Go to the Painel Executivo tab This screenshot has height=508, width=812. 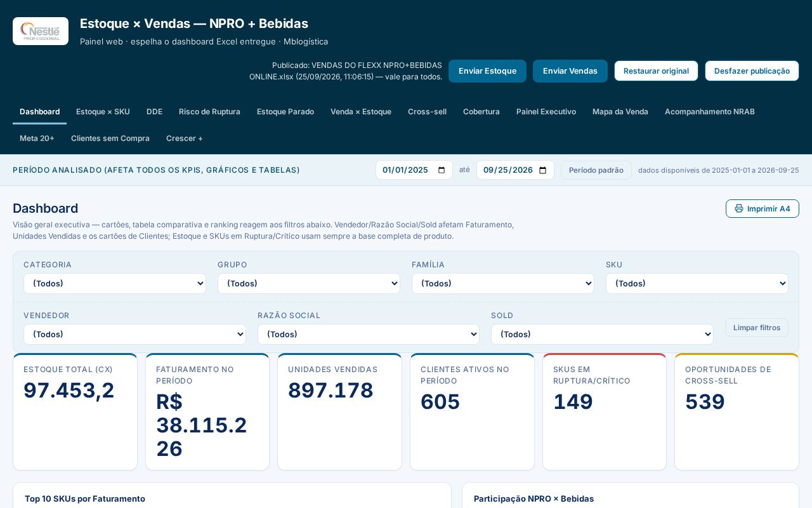pyautogui.click(x=546, y=112)
